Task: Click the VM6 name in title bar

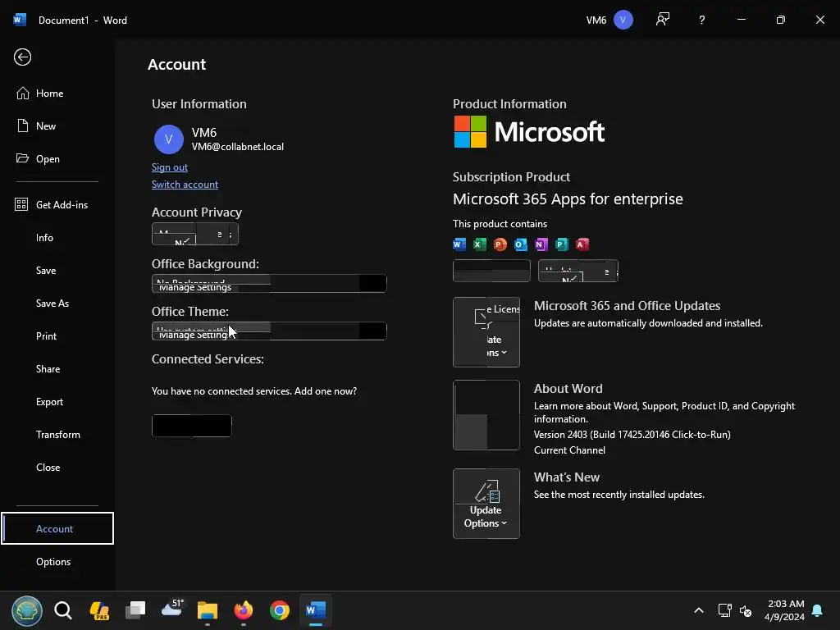Action: 596,20
